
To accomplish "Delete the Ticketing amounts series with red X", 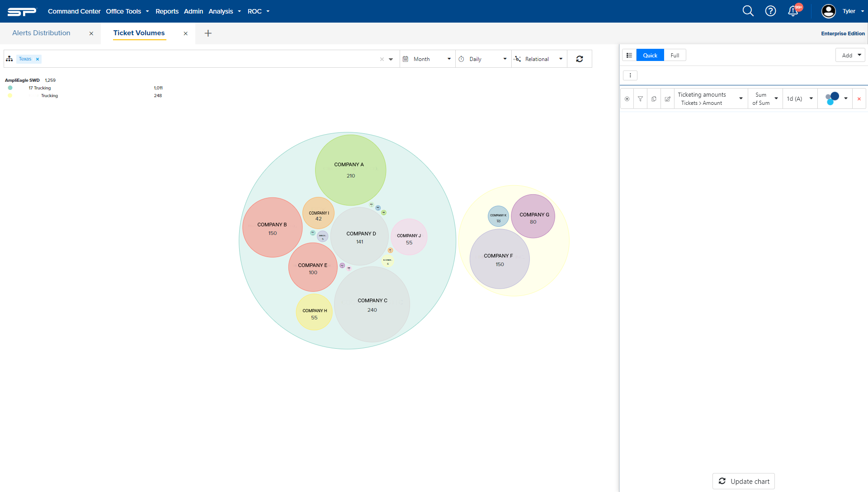I will pyautogui.click(x=859, y=98).
